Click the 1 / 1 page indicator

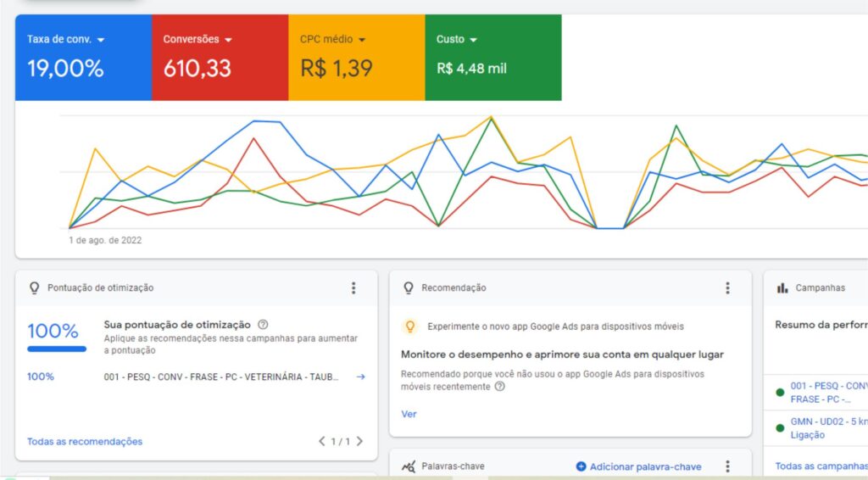(x=341, y=441)
